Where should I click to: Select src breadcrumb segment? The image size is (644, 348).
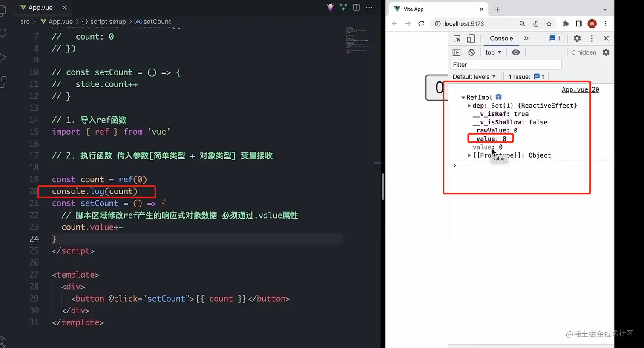25,22
